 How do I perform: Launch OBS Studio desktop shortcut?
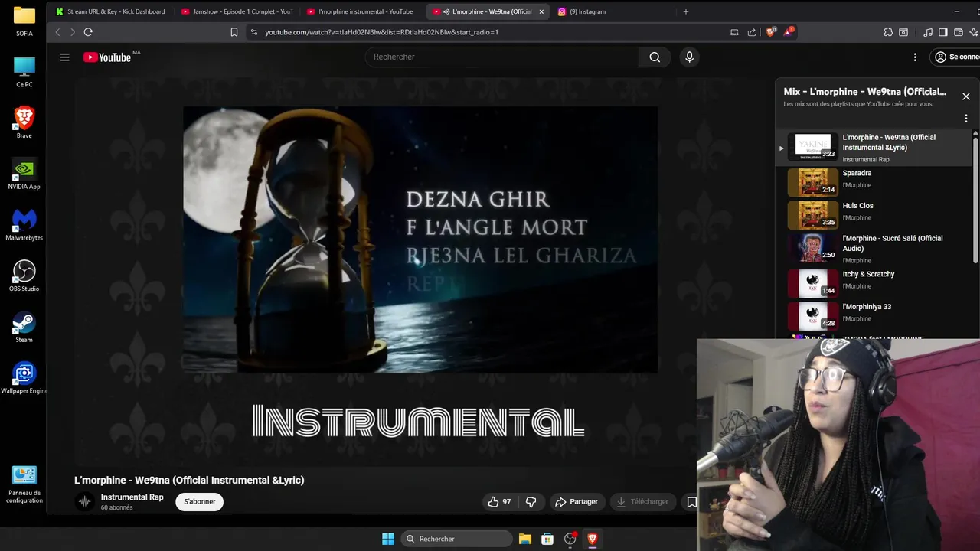click(24, 276)
